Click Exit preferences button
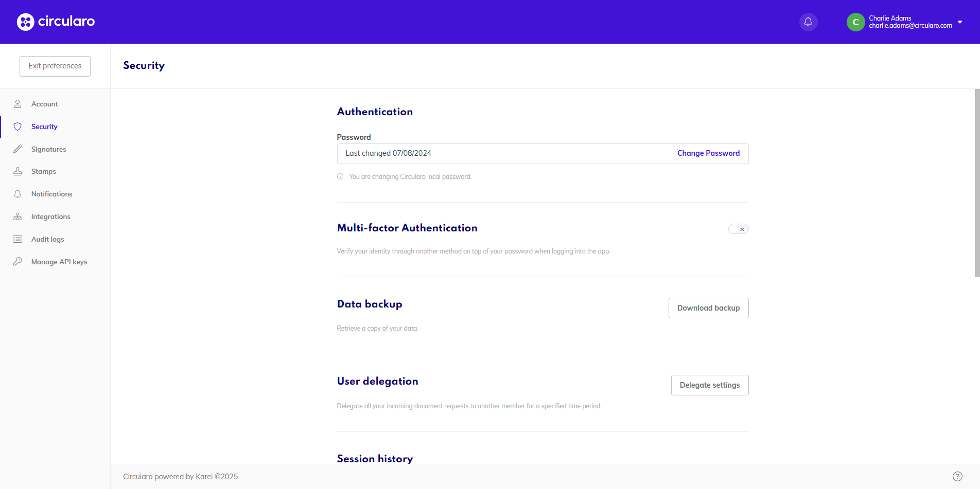Screen dimensions: 980x489 pos(55,66)
